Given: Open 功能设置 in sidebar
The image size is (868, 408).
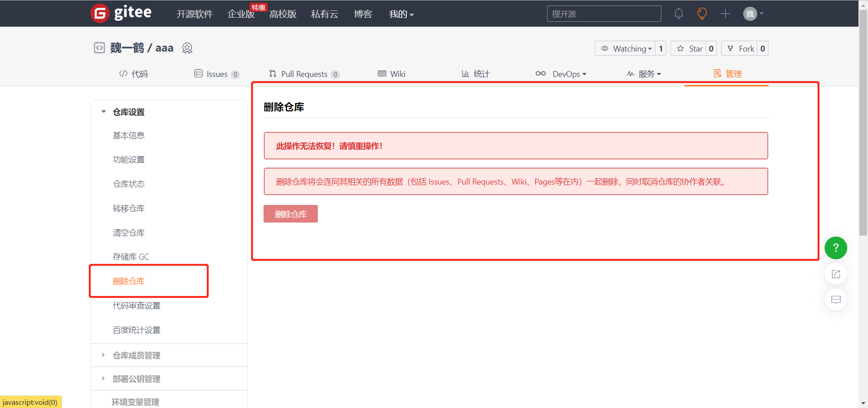Looking at the screenshot, I should pos(129,159).
